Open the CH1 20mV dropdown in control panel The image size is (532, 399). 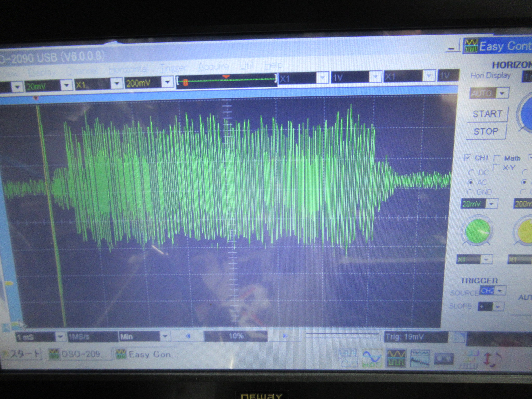pyautogui.click(x=491, y=204)
